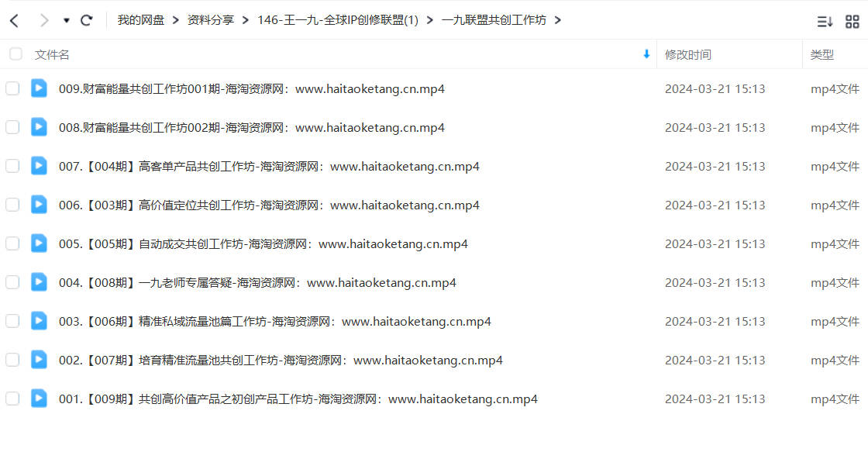Select file name 004.【008期】一九老师专属答疑
The image size is (868, 459).
pyautogui.click(x=257, y=283)
